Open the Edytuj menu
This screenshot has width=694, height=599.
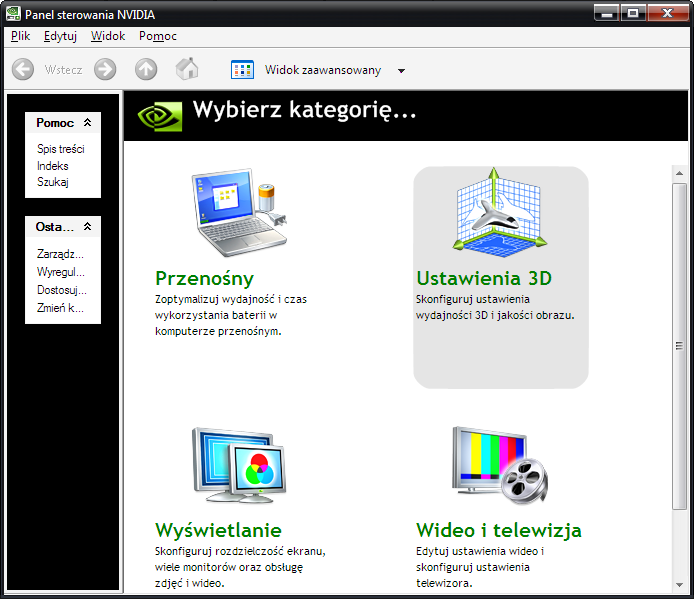[x=60, y=36]
